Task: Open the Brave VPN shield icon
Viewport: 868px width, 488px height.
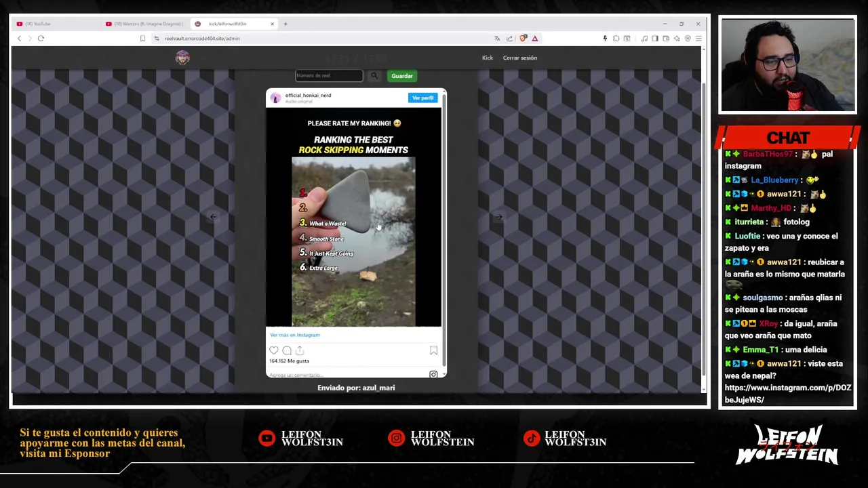Action: (688, 39)
